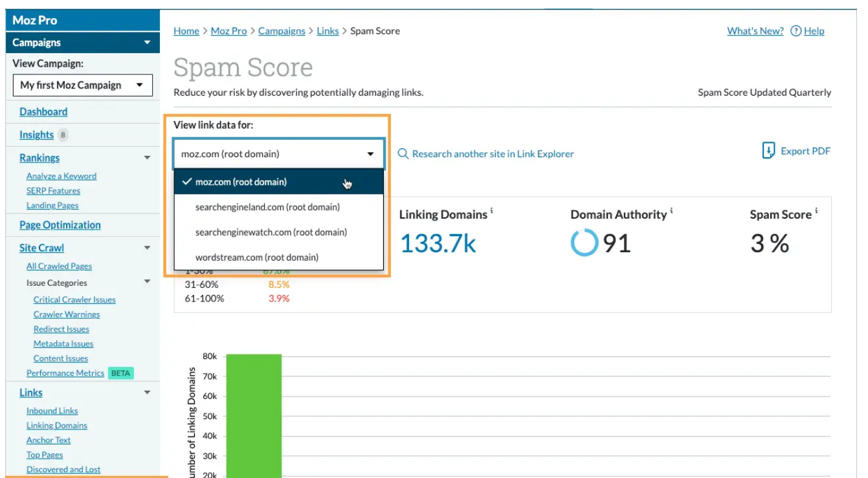Open Discovered and Lost link
This screenshot has height=478, width=868.
click(63, 470)
